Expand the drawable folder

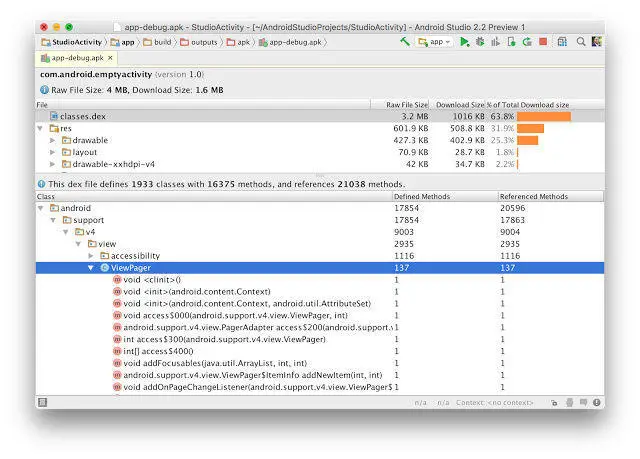[x=52, y=140]
